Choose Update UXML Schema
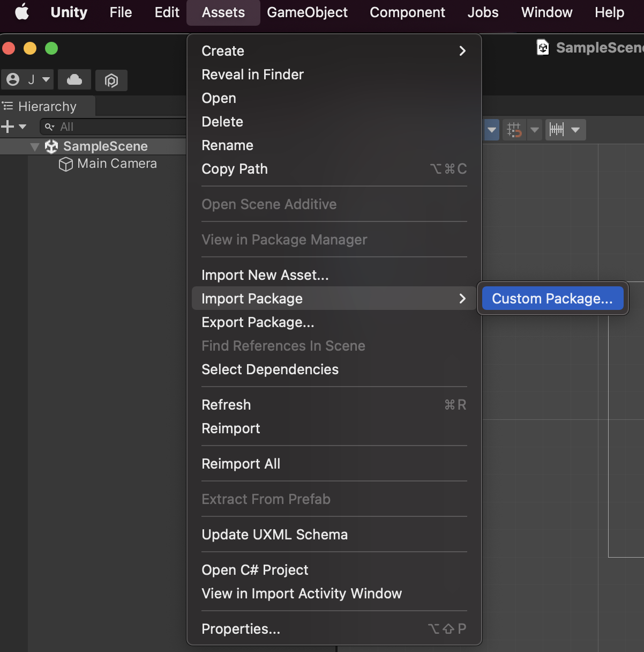Viewport: 644px width, 652px height. pyautogui.click(x=334, y=535)
